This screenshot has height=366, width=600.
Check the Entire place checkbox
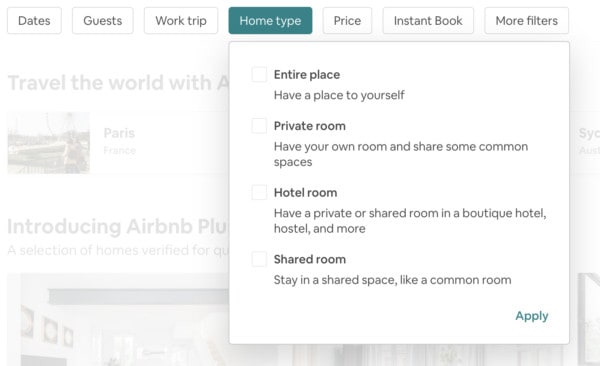[259, 74]
